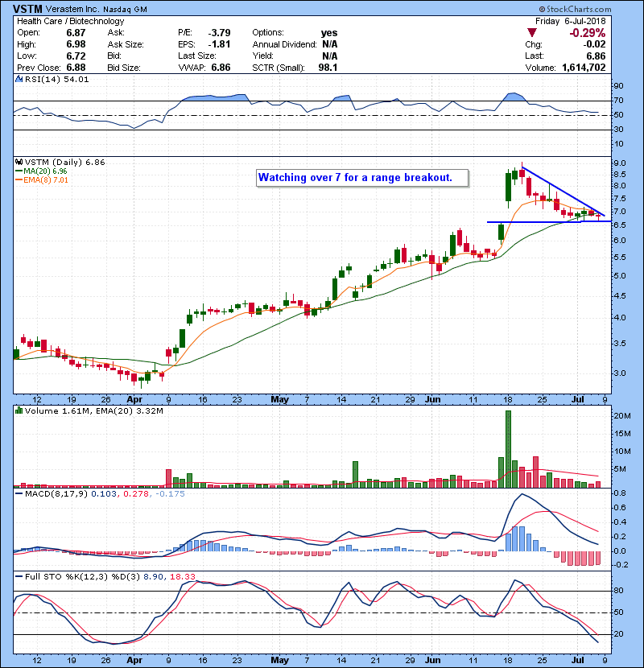Click the Verastem Inc. company name
644x668 pixels.
[72, 10]
